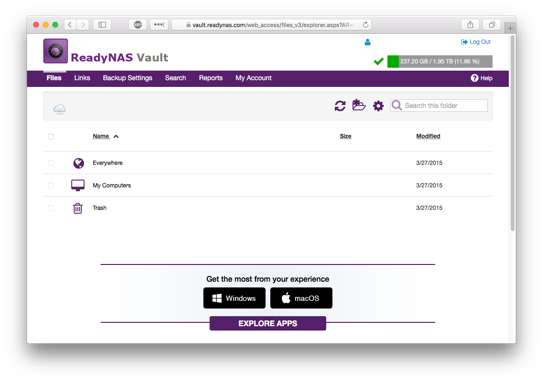Click the Help text link

coord(486,78)
